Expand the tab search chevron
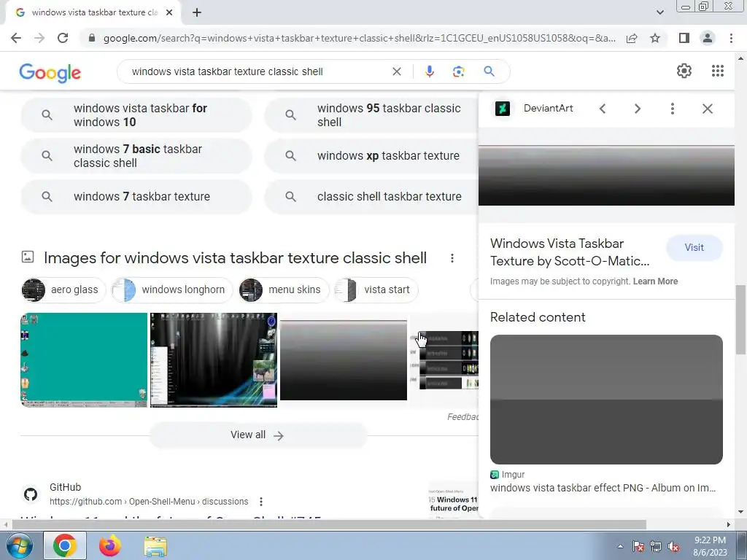The image size is (747, 560). 659,12
